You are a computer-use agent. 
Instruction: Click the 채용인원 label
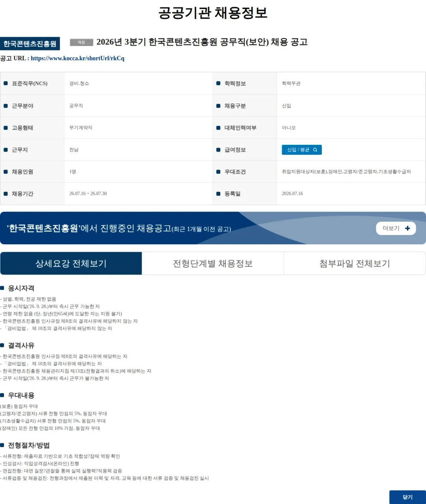click(x=22, y=172)
